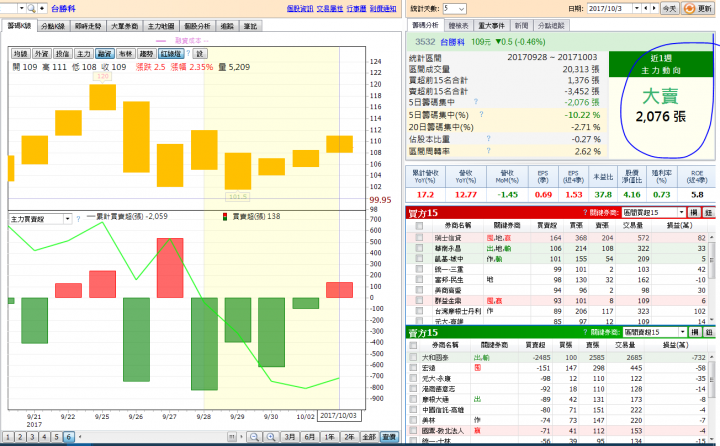Check the checkbox for 中國信託 seller row
Image resolution: width=720 pixels, height=446 pixels.
click(413, 409)
